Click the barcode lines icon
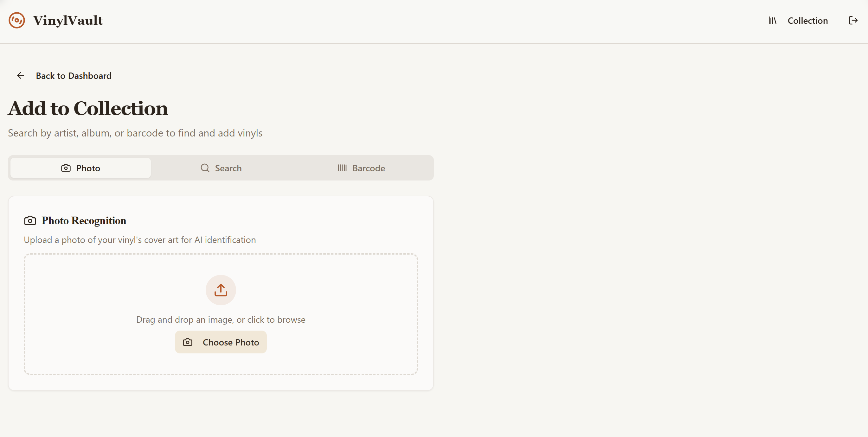The width and height of the screenshot is (868, 437). [342, 168]
